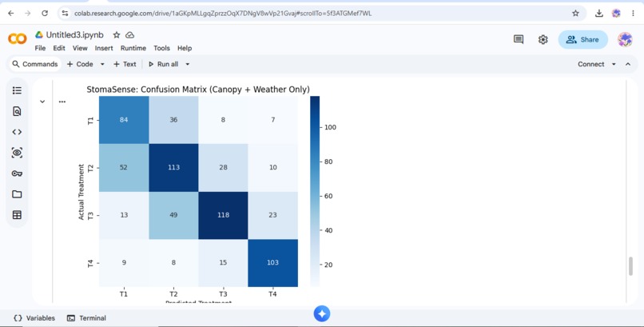Open the Chrome profile avatar
Screen dimensions: 644x327
point(616,13)
